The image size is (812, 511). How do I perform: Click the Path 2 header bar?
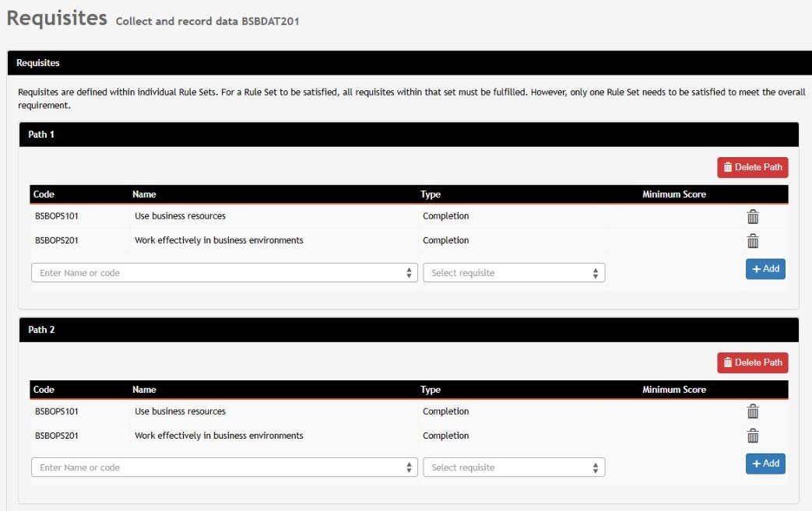pos(409,330)
